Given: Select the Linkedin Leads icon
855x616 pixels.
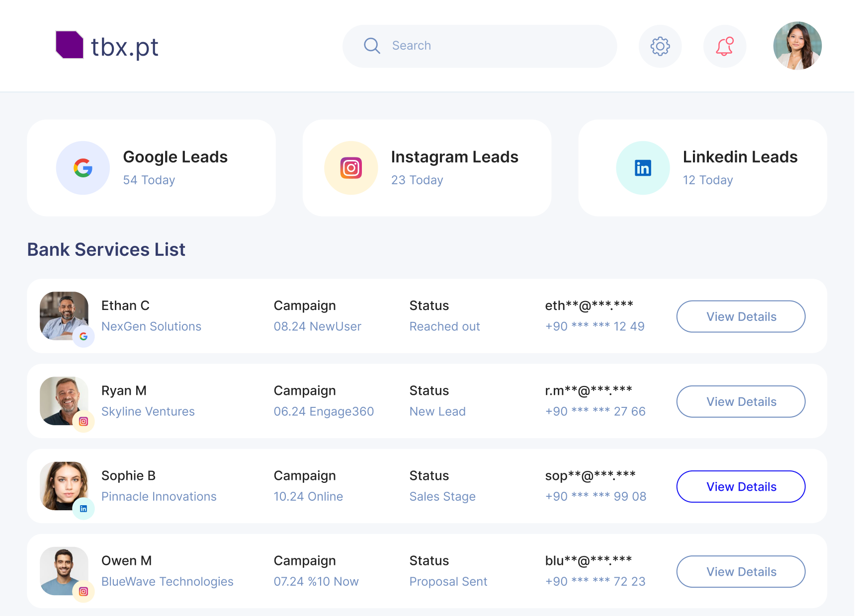Looking at the screenshot, I should pos(643,167).
